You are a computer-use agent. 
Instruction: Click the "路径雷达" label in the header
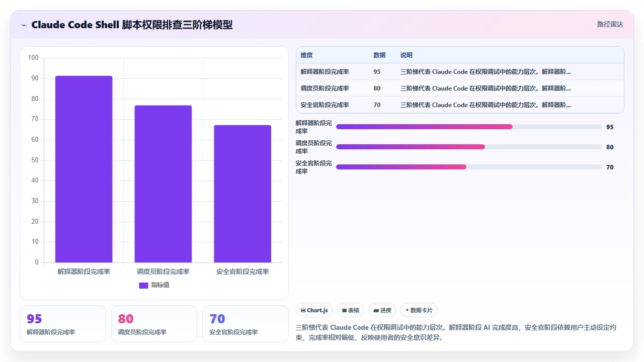pyautogui.click(x=610, y=24)
